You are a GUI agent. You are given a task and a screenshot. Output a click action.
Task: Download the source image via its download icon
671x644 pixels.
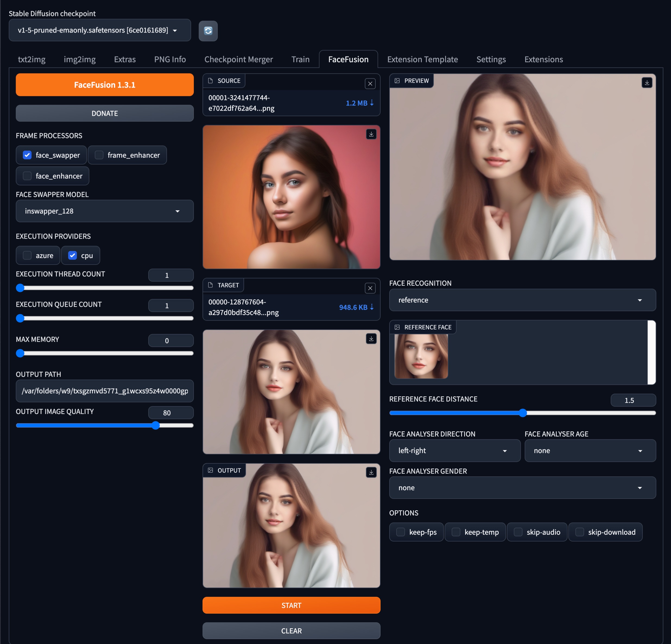[371, 134]
